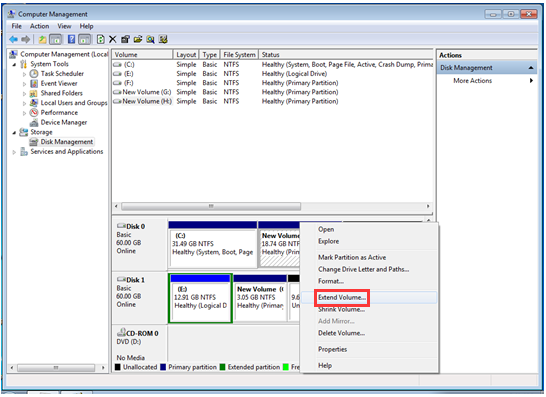Select the (F:) volume list row
Image resolution: width=546 pixels, height=397 pixels.
[x=272, y=83]
